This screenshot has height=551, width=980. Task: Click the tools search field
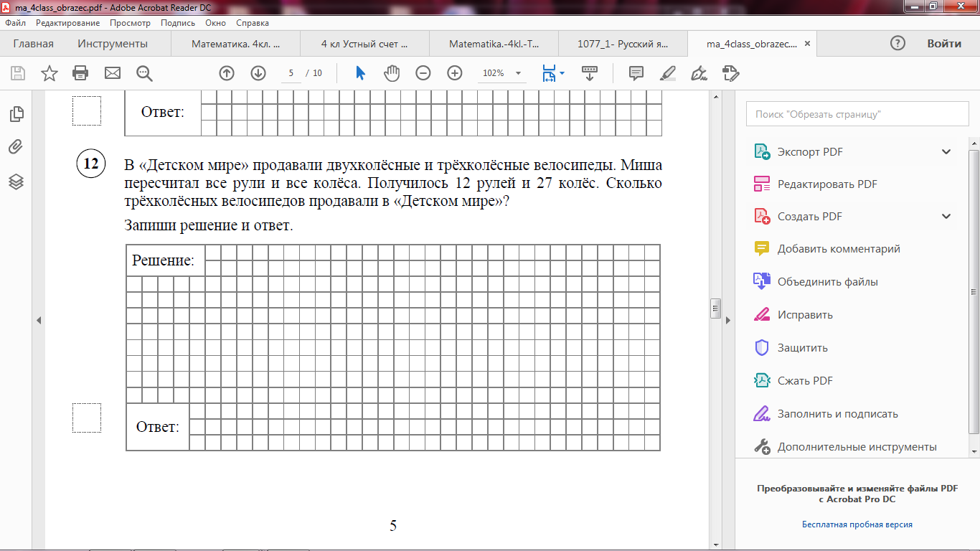pyautogui.click(x=857, y=114)
